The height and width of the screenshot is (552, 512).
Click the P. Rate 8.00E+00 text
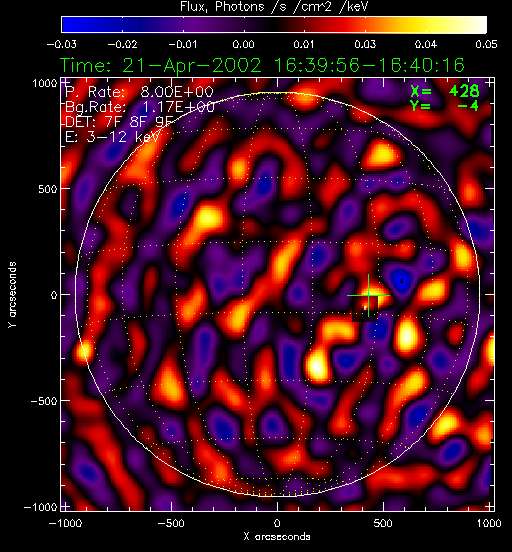point(139,92)
